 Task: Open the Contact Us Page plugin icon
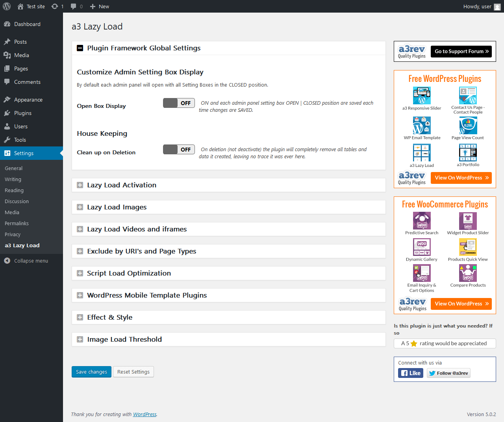point(468,96)
